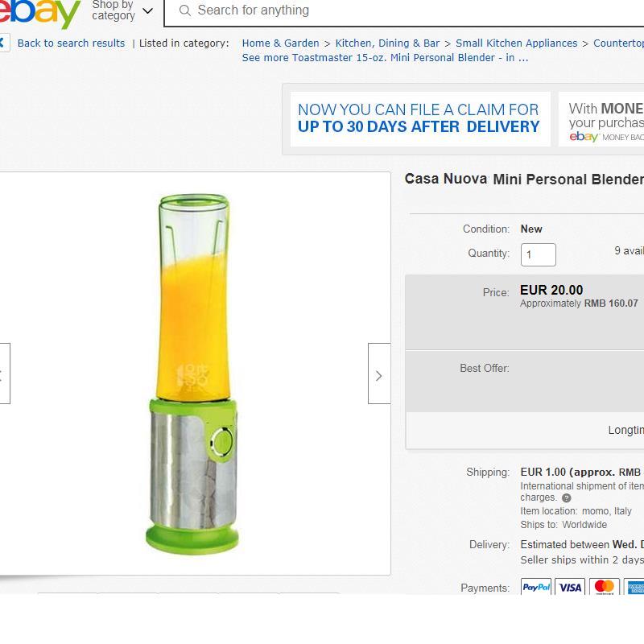The width and height of the screenshot is (644, 644).
Task: Click the Mastercard payment icon
Action: pyautogui.click(x=604, y=587)
